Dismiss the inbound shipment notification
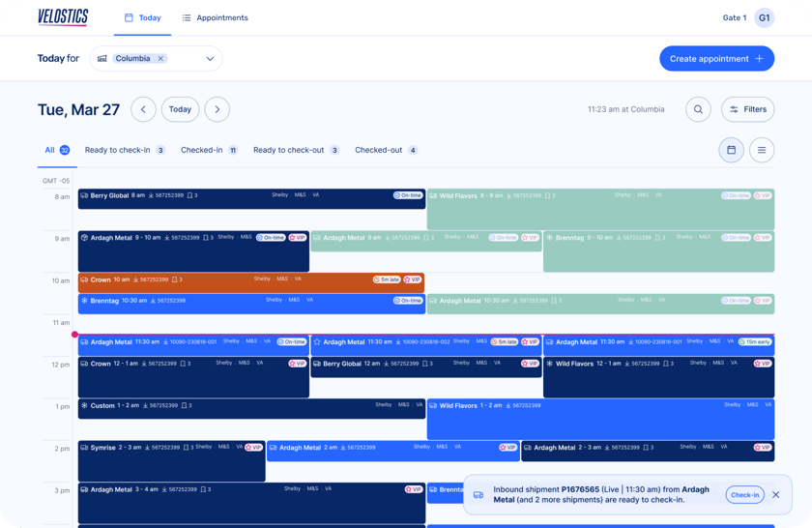Image resolution: width=812 pixels, height=528 pixels. [x=775, y=495]
